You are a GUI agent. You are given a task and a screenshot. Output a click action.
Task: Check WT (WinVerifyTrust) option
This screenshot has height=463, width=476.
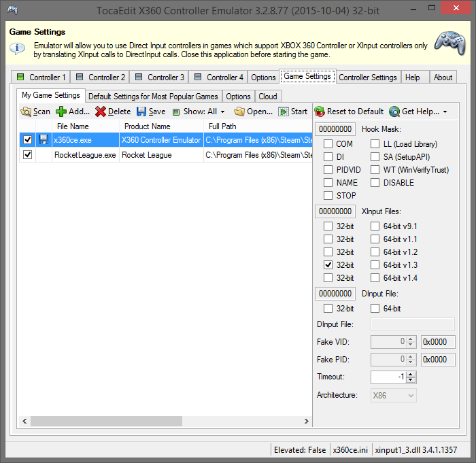[375, 170]
